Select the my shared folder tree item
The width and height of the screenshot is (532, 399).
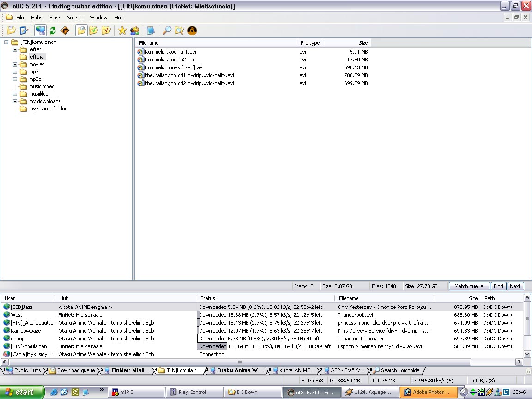[48, 109]
